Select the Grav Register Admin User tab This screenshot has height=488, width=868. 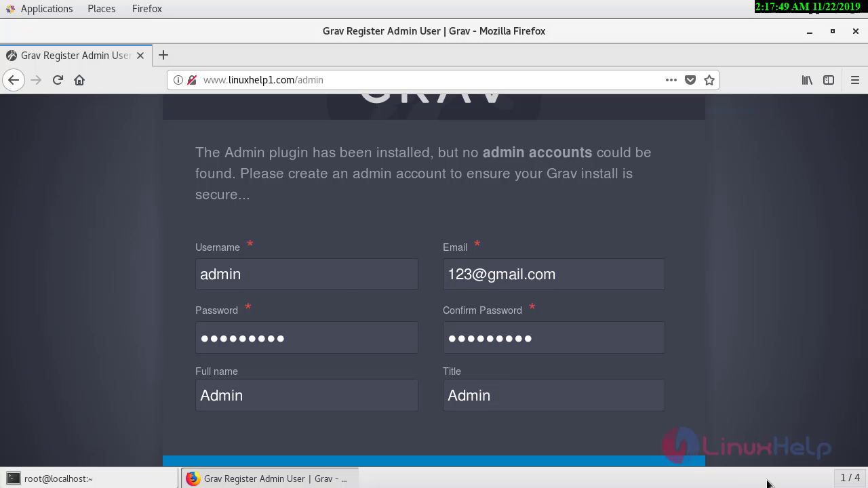[75, 56]
